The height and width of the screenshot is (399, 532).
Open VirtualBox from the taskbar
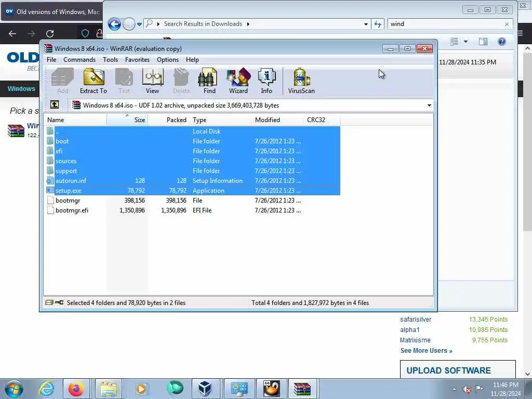205,389
